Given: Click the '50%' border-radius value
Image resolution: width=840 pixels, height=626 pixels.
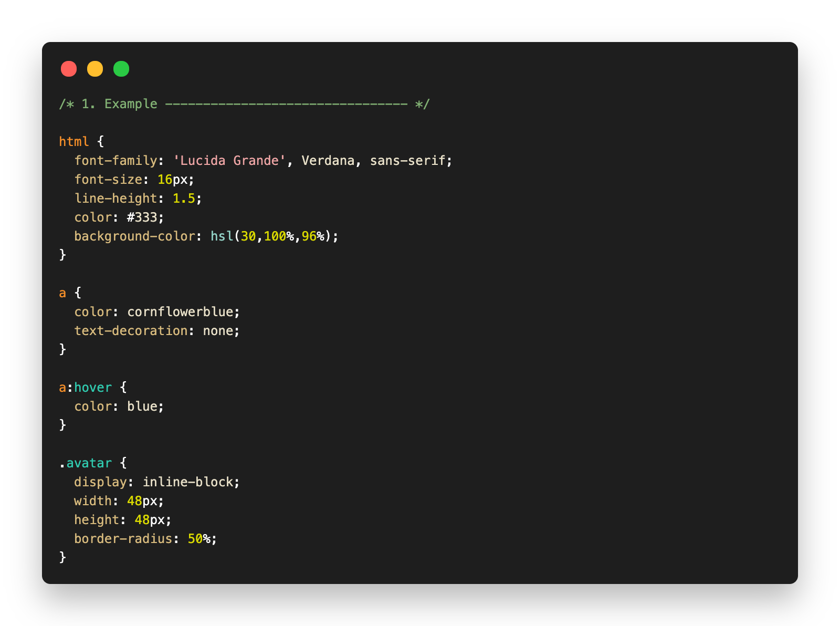Looking at the screenshot, I should [199, 538].
